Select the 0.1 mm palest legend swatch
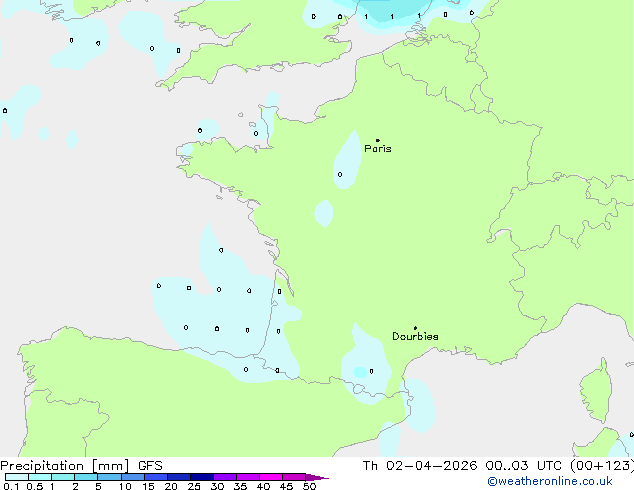634x490 pixels. [17, 477]
